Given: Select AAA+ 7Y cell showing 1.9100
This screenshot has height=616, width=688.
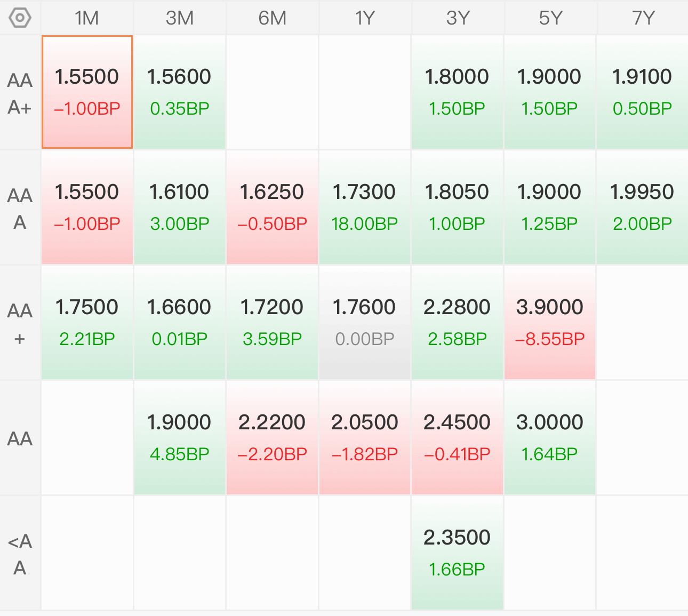Looking at the screenshot, I should (643, 92).
